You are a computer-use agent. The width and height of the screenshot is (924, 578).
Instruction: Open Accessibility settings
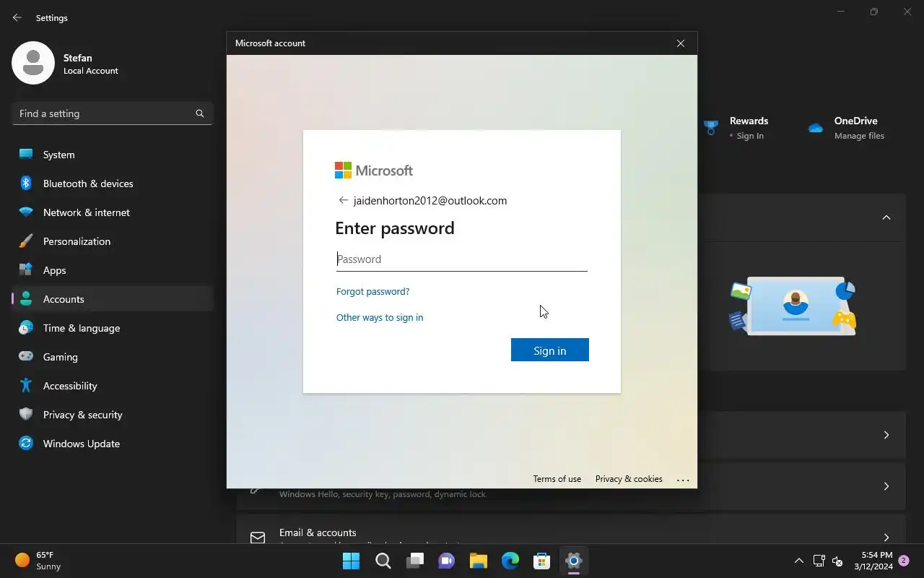click(x=113, y=386)
